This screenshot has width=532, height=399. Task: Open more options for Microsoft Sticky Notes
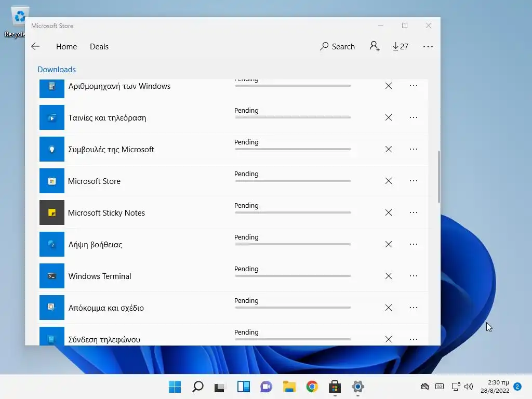[x=413, y=212]
